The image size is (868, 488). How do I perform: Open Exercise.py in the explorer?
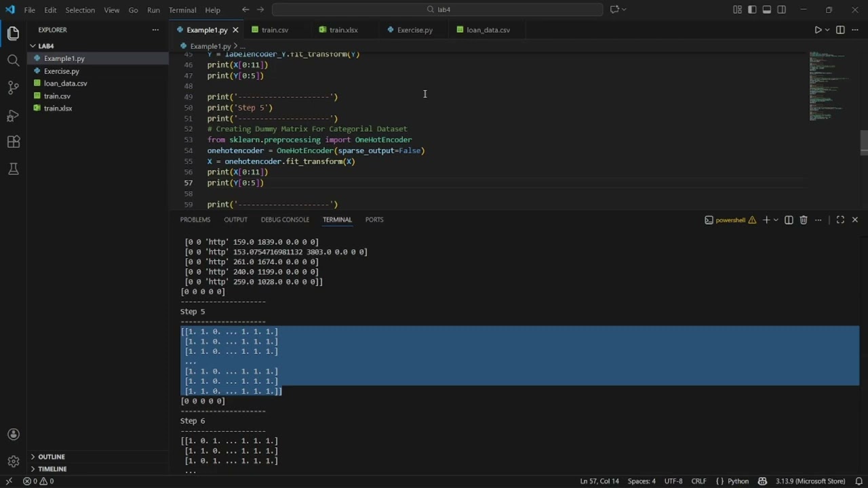[x=98, y=70]
